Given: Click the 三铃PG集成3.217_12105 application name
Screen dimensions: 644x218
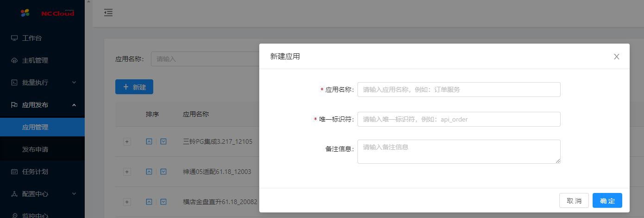Looking at the screenshot, I should coord(218,141).
